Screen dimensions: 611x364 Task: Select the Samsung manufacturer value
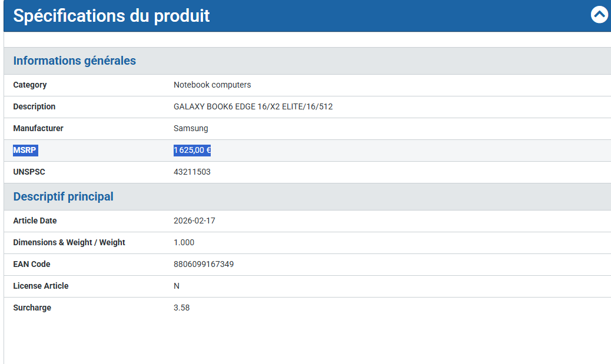click(x=191, y=128)
